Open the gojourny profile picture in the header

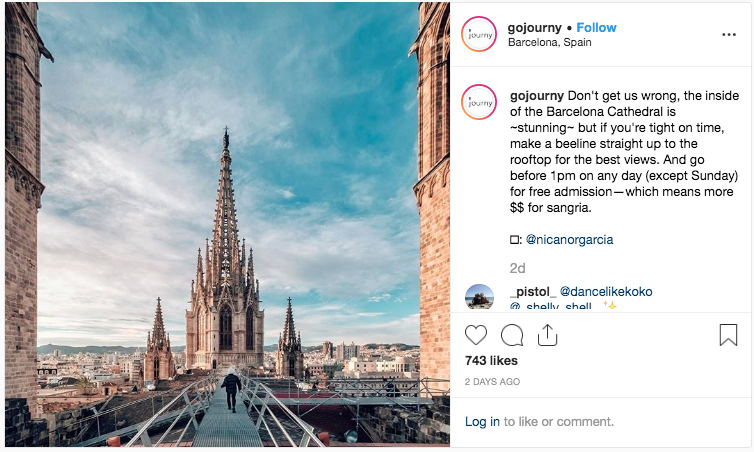click(x=479, y=35)
